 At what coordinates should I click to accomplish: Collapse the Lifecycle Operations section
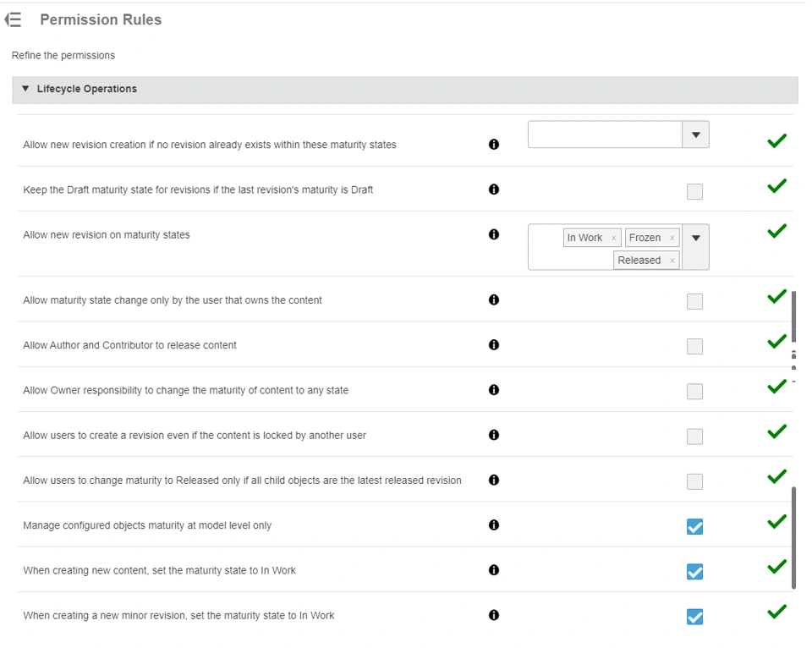coord(25,89)
